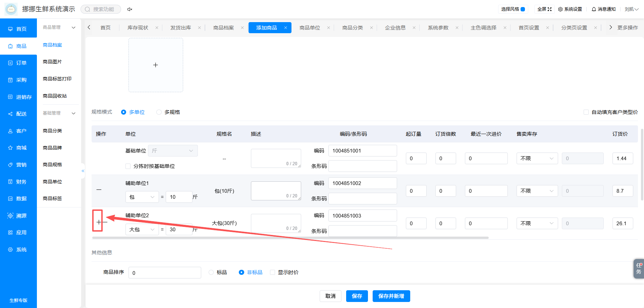Viewport: 644px width, 308px height.
Task: Remove the 辅助单位1 row with minus icon
Action: [99, 190]
